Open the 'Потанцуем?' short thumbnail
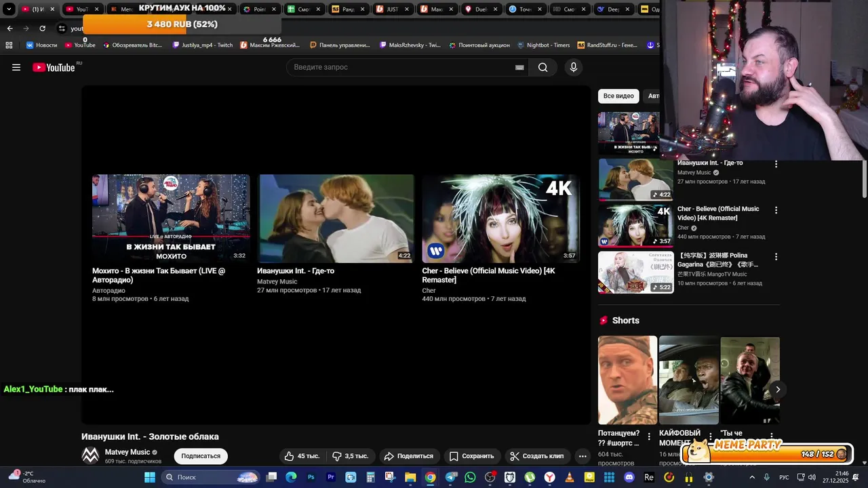Image resolution: width=868 pixels, height=488 pixels. point(627,380)
